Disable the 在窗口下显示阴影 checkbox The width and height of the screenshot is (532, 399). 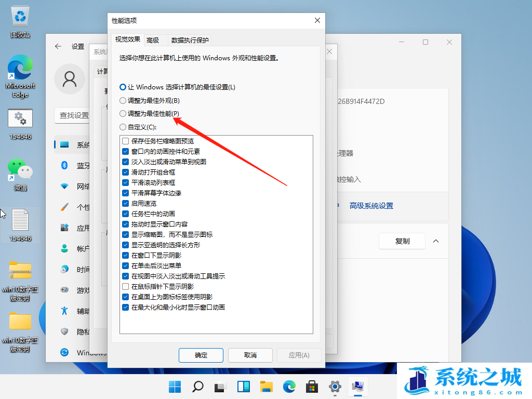[x=125, y=255]
